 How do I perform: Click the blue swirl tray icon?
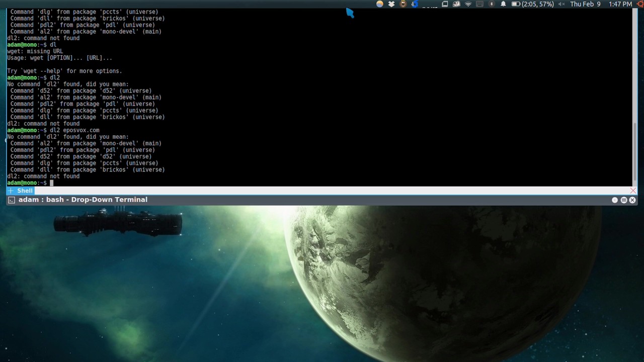click(415, 4)
